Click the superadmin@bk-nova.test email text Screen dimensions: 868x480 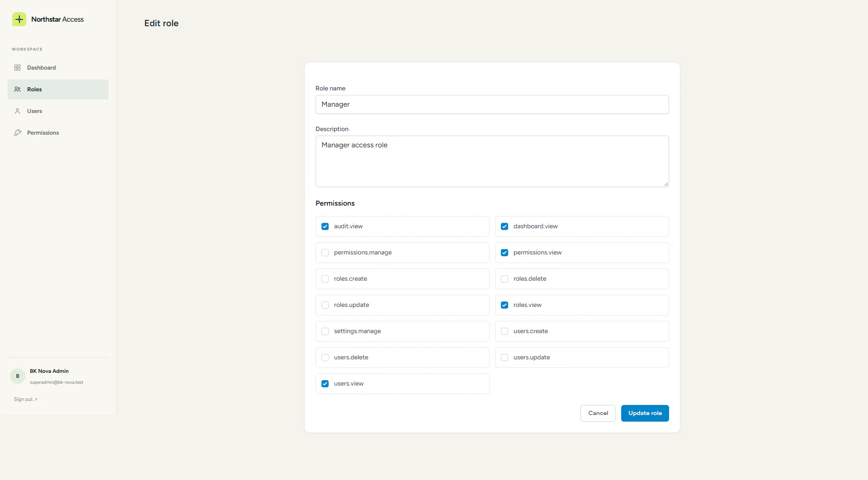coord(57,382)
